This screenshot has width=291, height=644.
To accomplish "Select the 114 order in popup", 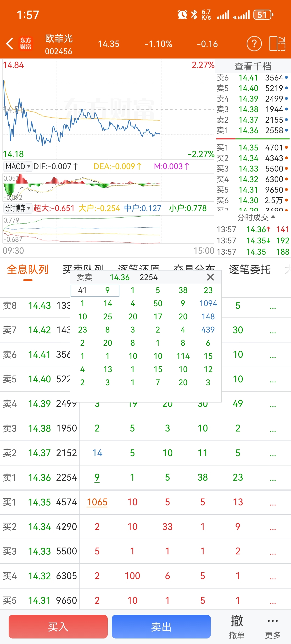I will click(183, 356).
